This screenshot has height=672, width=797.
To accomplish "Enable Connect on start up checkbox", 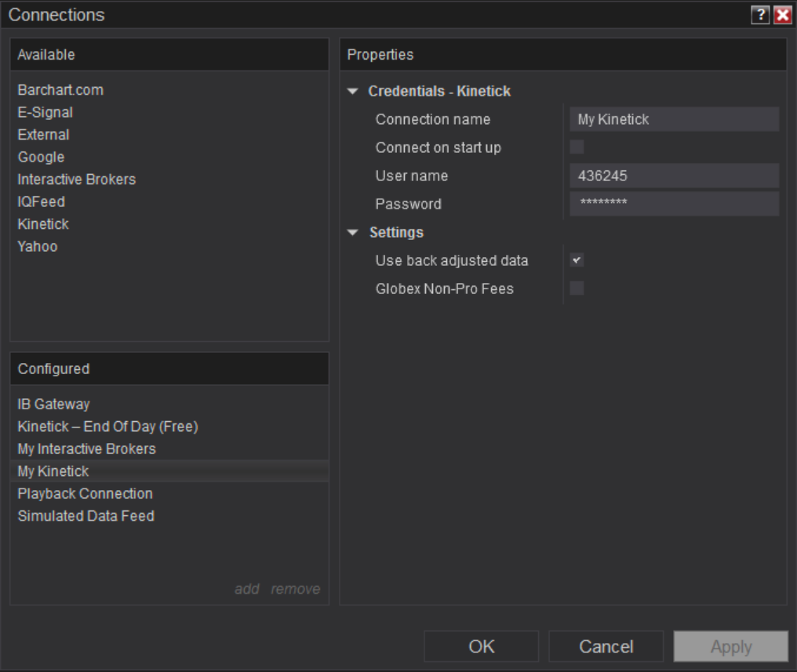I will click(577, 147).
